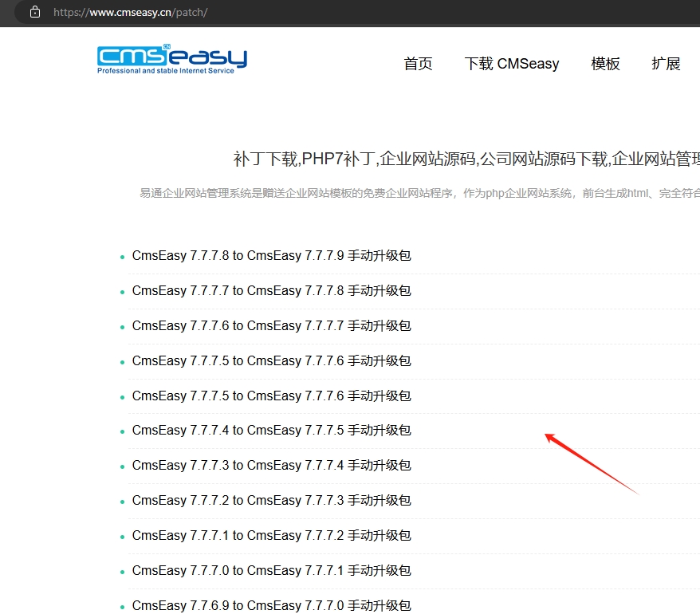Go to the 下载 CMSeasy page
The width and height of the screenshot is (700, 614).
tap(511, 64)
